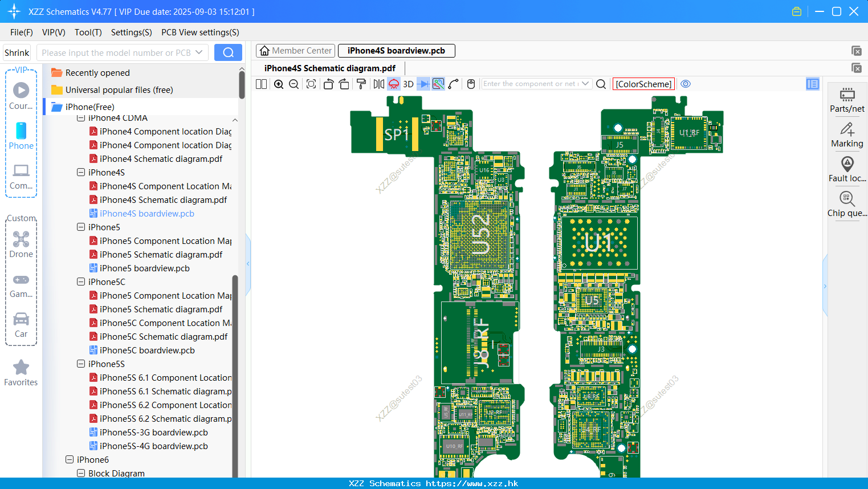Select the Drone category in the sidebar
868x489 pixels.
point(21,244)
